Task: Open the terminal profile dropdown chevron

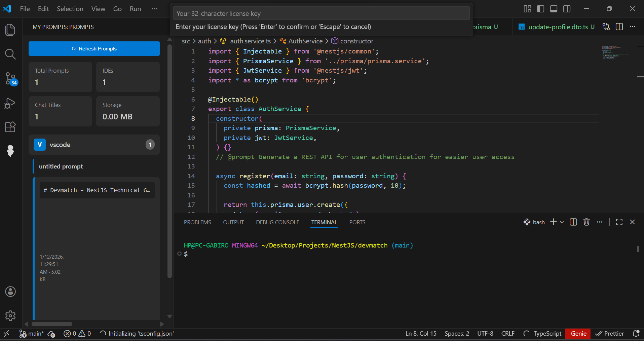Action: pyautogui.click(x=561, y=222)
